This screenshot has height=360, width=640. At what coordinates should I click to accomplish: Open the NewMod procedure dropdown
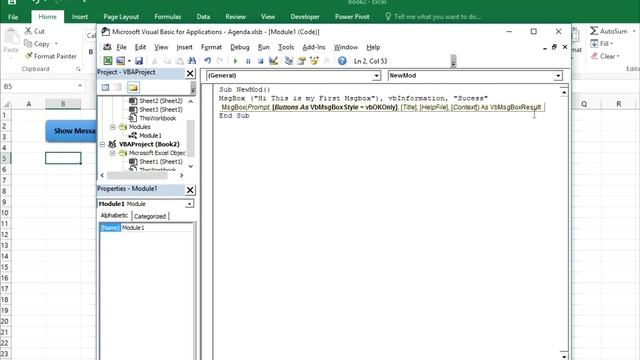click(x=558, y=76)
